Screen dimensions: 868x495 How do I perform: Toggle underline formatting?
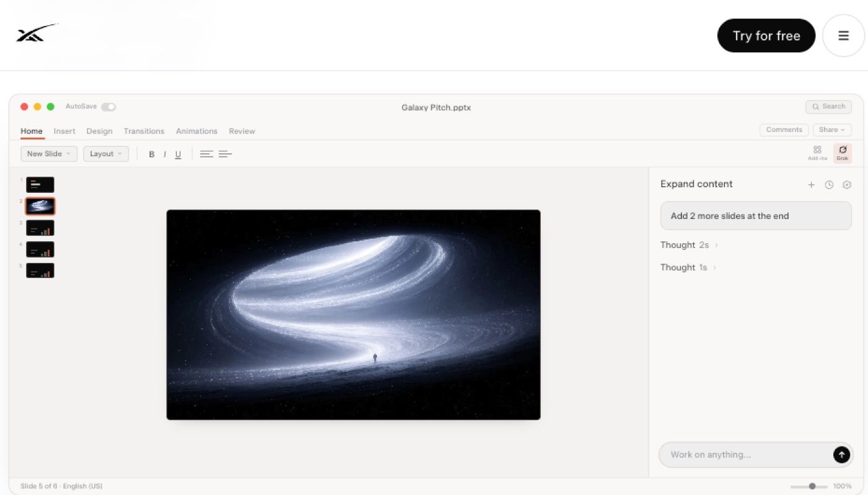178,154
